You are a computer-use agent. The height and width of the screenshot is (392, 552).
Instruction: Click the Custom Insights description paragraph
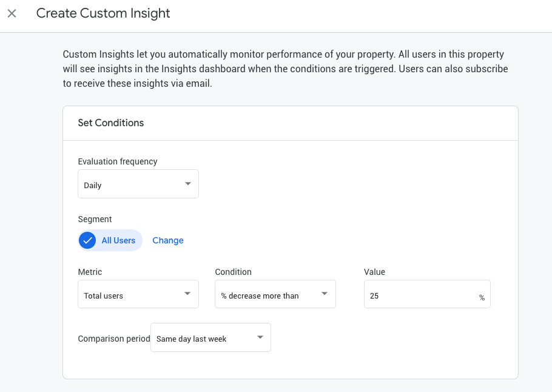pos(285,69)
